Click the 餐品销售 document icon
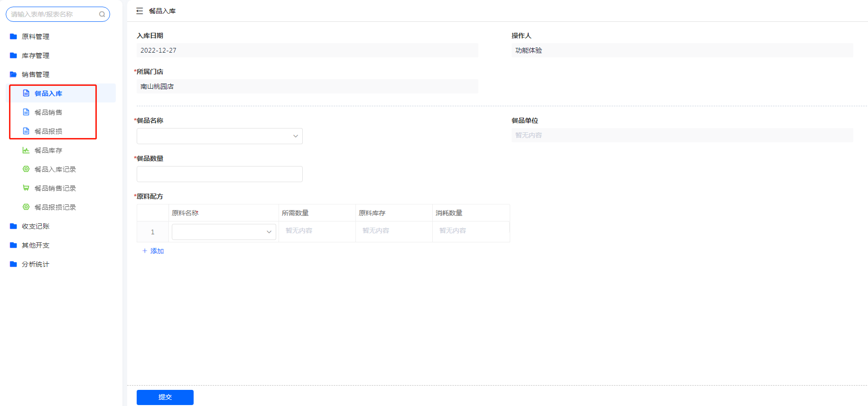Viewport: 868px width, 406px height. pyautogui.click(x=26, y=112)
